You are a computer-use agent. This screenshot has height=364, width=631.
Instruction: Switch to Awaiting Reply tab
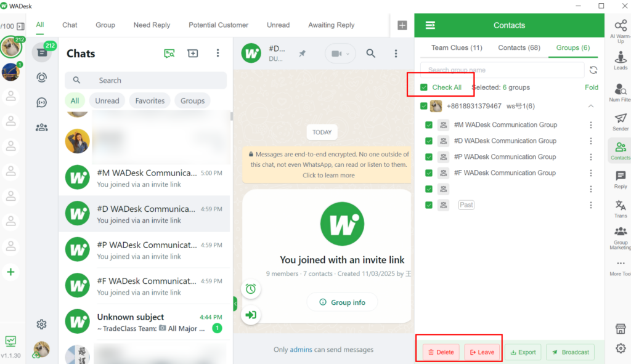[x=331, y=25]
